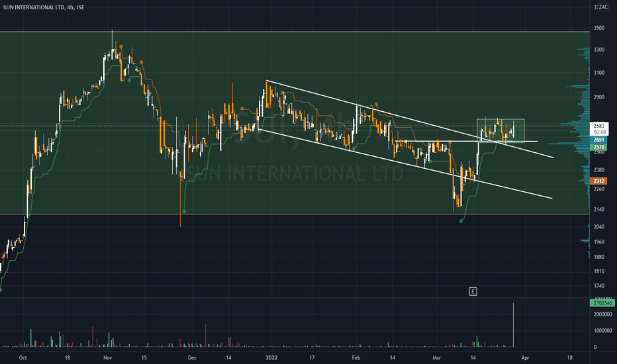Click the 'Apr' date axis label
The height and width of the screenshot is (364, 617).
(x=525, y=357)
